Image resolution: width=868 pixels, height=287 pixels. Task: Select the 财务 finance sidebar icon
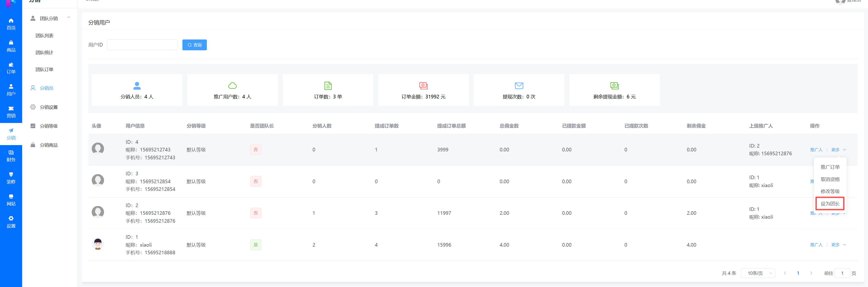pos(11,155)
